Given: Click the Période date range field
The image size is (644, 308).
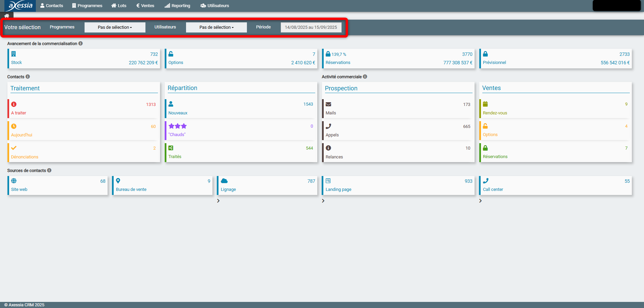Looking at the screenshot, I should click(311, 27).
